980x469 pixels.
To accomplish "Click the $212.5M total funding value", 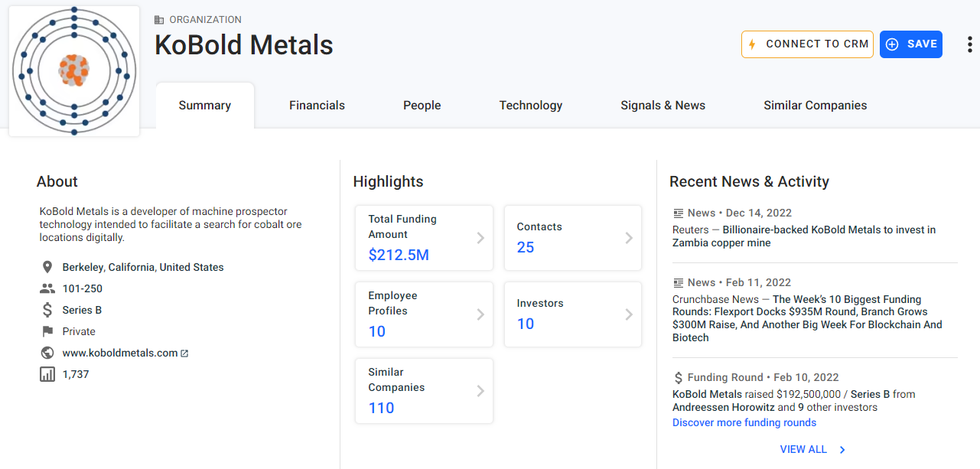I will point(399,255).
